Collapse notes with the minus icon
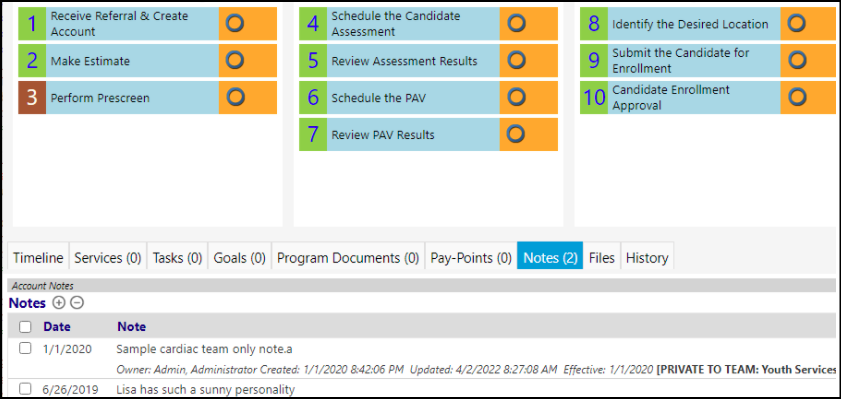 pyautogui.click(x=77, y=303)
